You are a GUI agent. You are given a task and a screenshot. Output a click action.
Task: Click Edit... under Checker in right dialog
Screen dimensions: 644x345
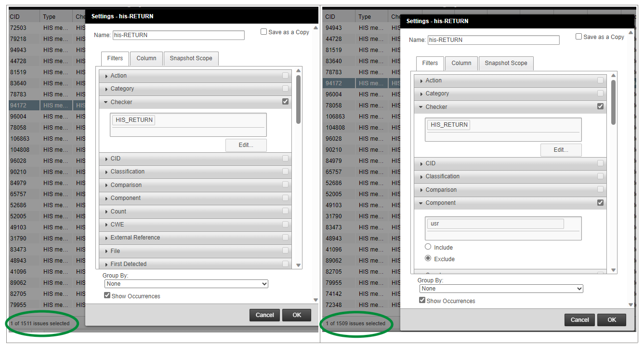561,150
